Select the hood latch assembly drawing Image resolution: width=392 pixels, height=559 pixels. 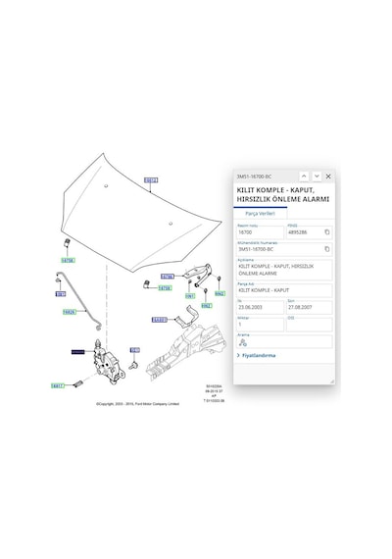tap(109, 362)
